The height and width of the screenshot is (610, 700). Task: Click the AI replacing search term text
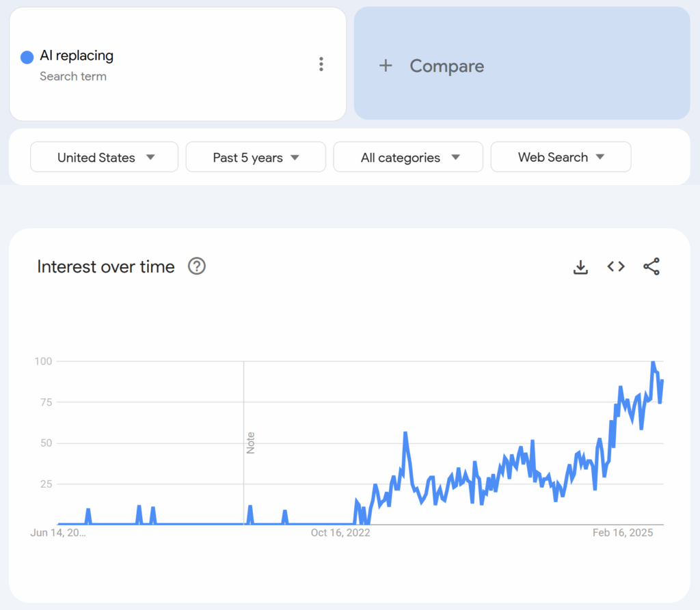click(77, 55)
